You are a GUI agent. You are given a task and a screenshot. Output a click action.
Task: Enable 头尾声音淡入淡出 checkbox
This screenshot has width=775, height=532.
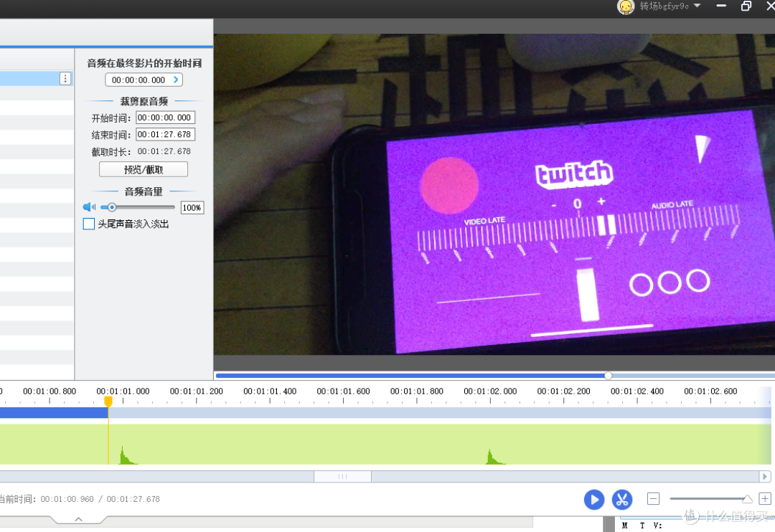coord(89,224)
